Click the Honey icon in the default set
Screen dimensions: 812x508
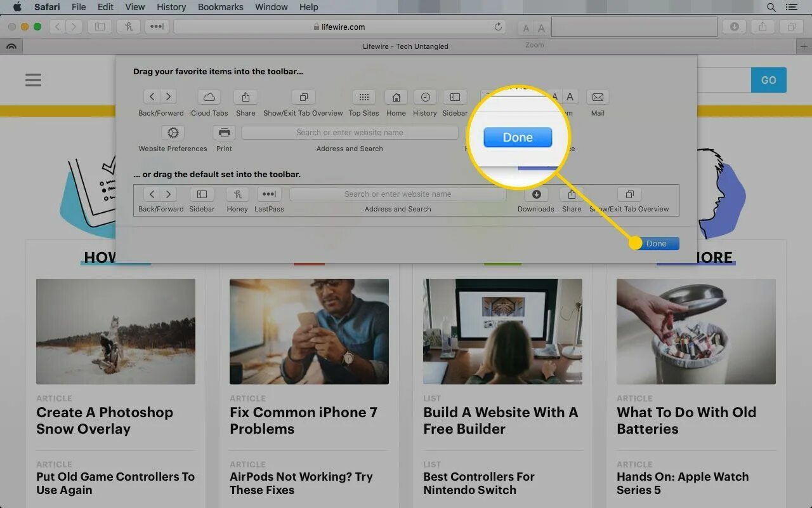tap(237, 194)
